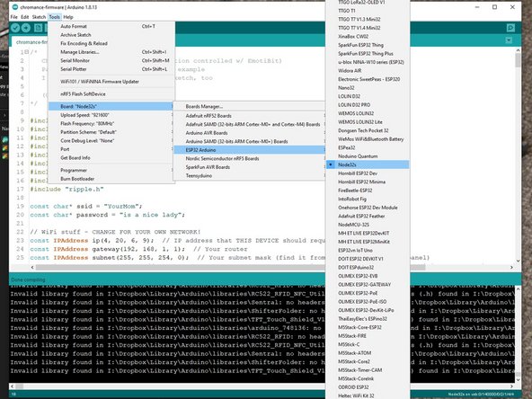
Task: Expand Board: "Node32s" submenu
Action: pos(111,107)
